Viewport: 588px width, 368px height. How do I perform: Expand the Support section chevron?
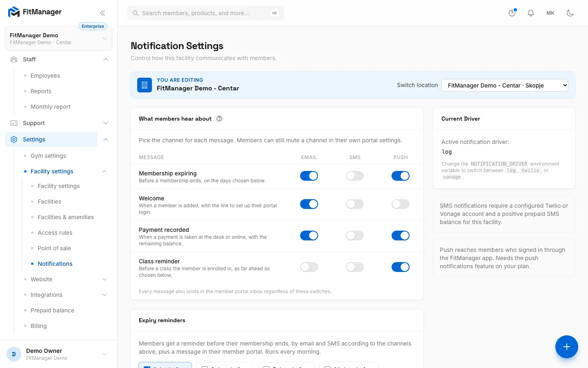pos(106,123)
